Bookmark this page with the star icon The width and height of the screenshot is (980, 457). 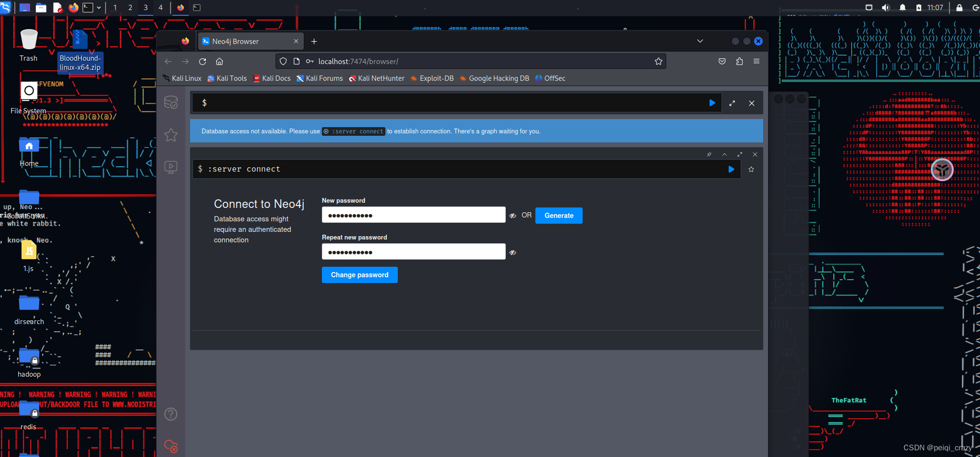tap(659, 61)
